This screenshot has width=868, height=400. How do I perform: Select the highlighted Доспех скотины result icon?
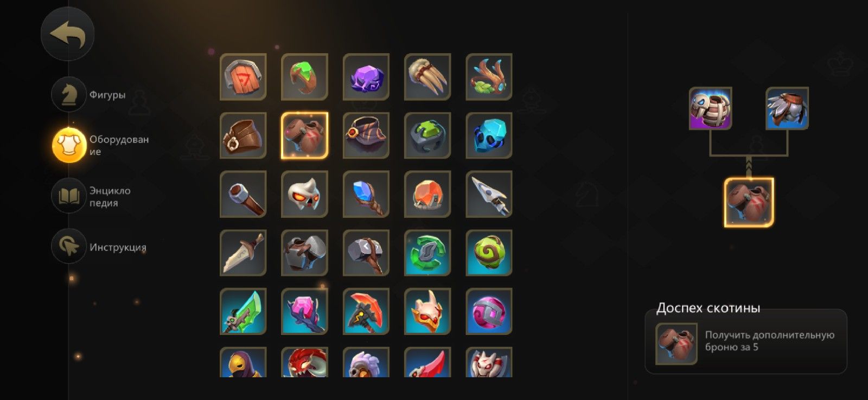click(x=749, y=202)
